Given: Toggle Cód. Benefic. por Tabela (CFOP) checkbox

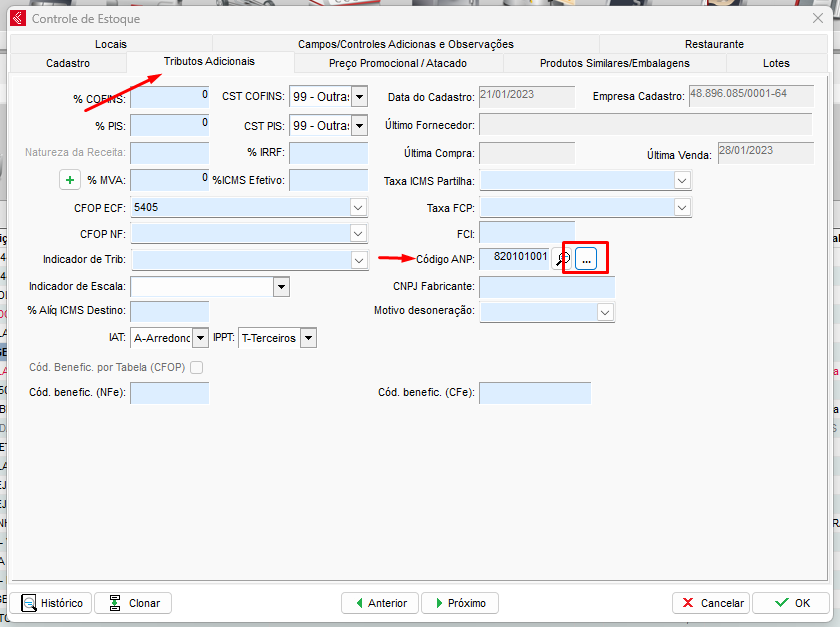Looking at the screenshot, I should [x=196, y=367].
